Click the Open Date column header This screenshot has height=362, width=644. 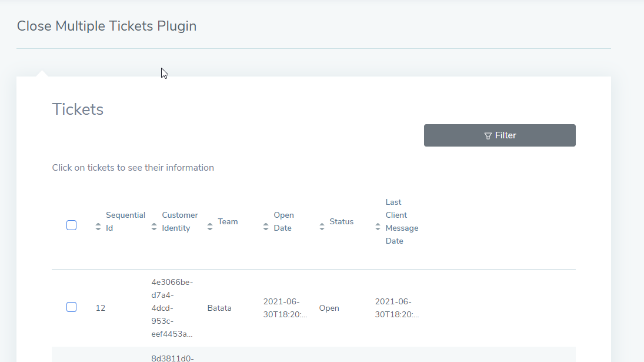[283, 221]
